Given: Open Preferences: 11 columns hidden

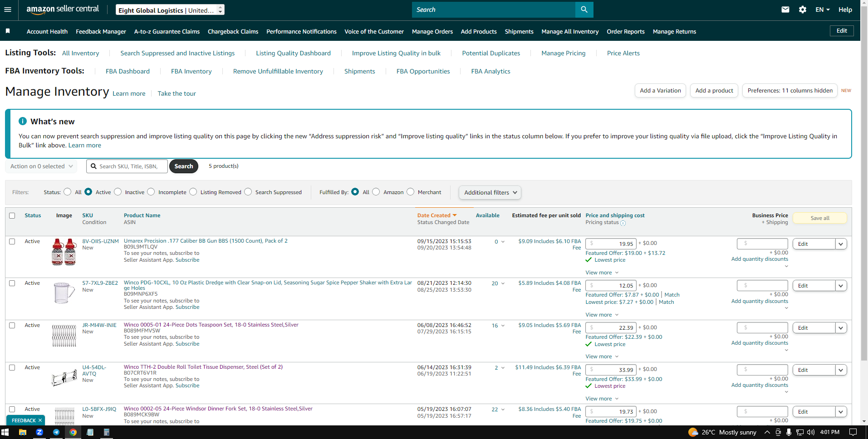Looking at the screenshot, I should 790,91.
